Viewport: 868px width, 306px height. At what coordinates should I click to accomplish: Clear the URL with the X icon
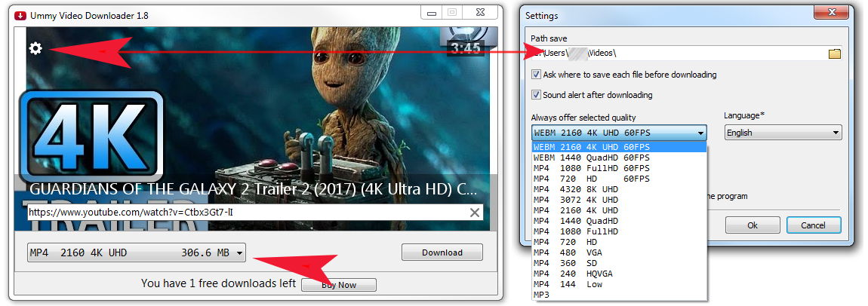[x=475, y=213]
